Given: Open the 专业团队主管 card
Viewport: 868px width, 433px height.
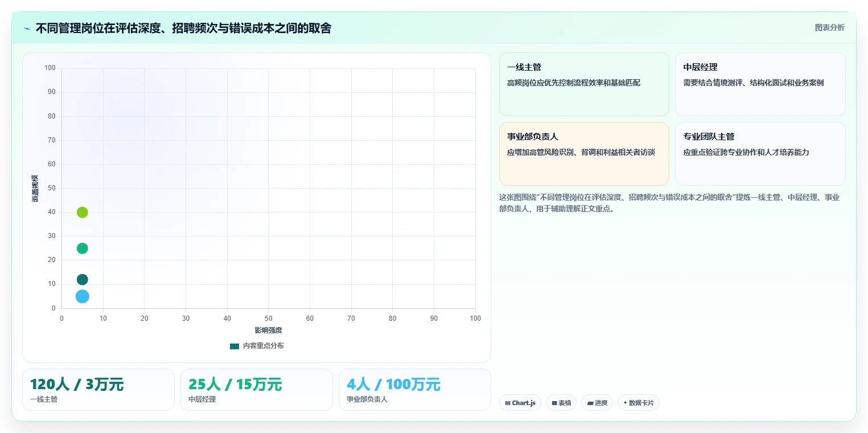Looking at the screenshot, I should pyautogui.click(x=760, y=154).
